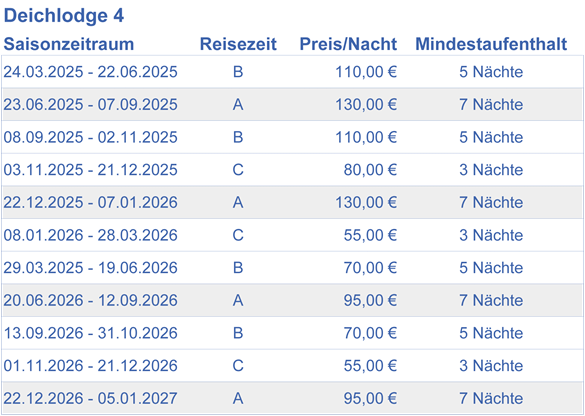Select the 29.03.2025 - 19.06.2026 date range
This screenshot has height=416, width=585.
(x=90, y=268)
